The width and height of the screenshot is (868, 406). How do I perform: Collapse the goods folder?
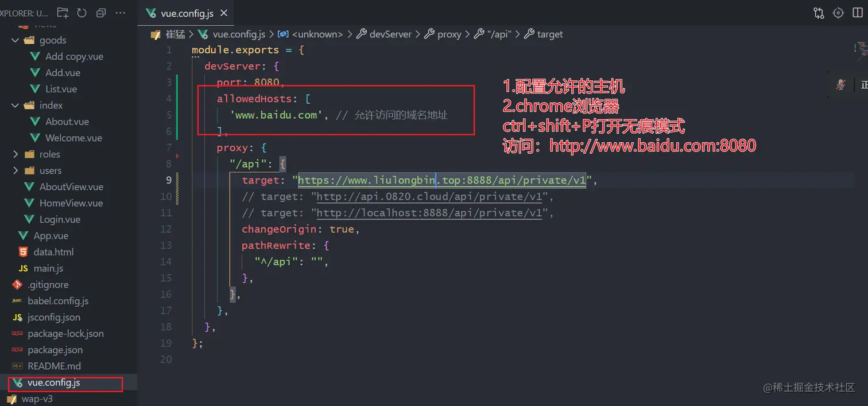click(x=15, y=40)
